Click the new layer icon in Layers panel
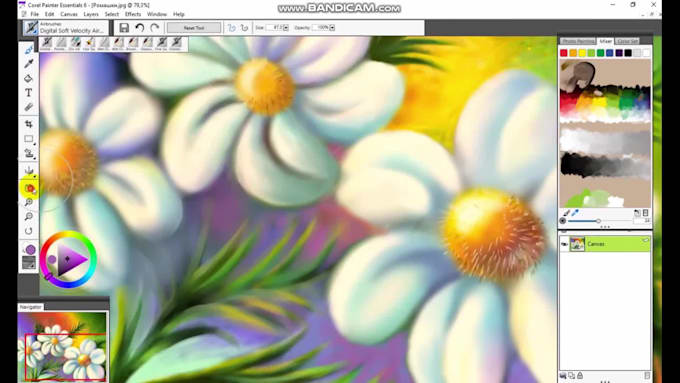 point(572,376)
